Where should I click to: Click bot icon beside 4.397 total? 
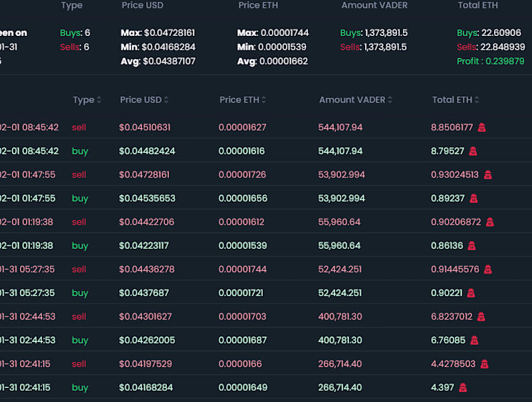[x=463, y=387]
